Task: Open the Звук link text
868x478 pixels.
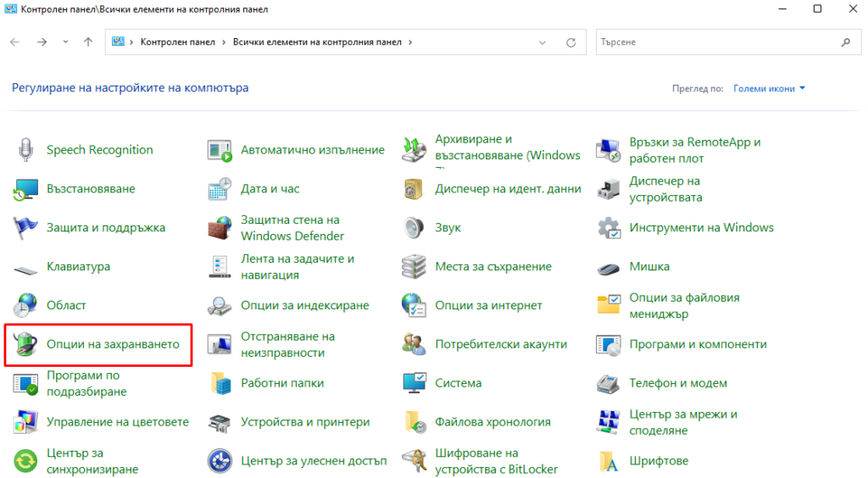Action: pyautogui.click(x=448, y=228)
